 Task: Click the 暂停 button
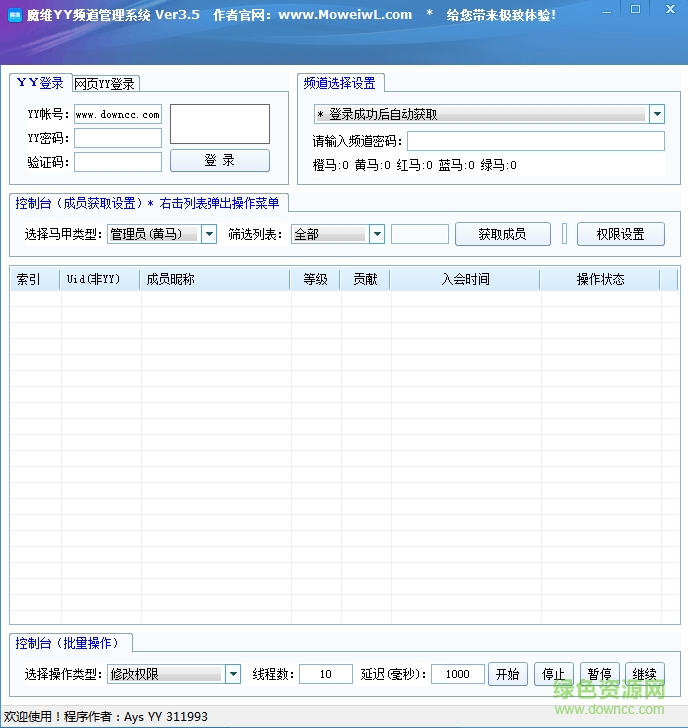(x=599, y=674)
